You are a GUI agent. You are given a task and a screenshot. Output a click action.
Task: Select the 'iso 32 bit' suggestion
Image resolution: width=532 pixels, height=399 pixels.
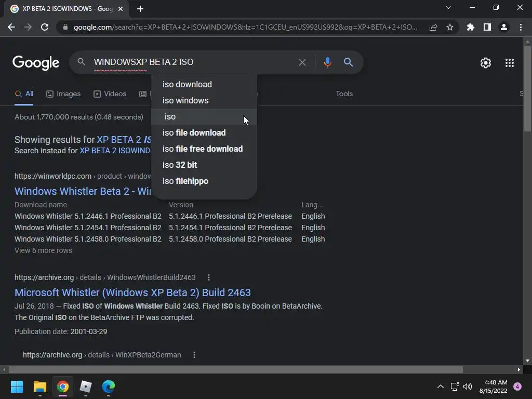[204, 165]
